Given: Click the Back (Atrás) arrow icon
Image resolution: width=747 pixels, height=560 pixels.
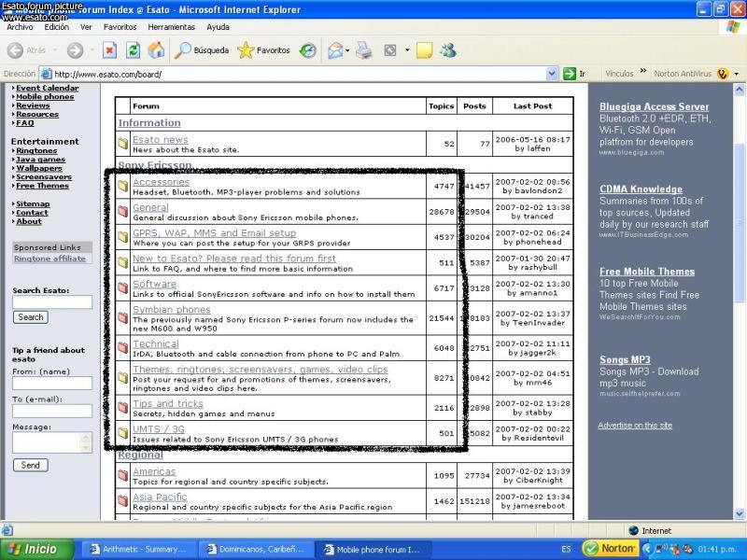Looking at the screenshot, I should [x=16, y=50].
